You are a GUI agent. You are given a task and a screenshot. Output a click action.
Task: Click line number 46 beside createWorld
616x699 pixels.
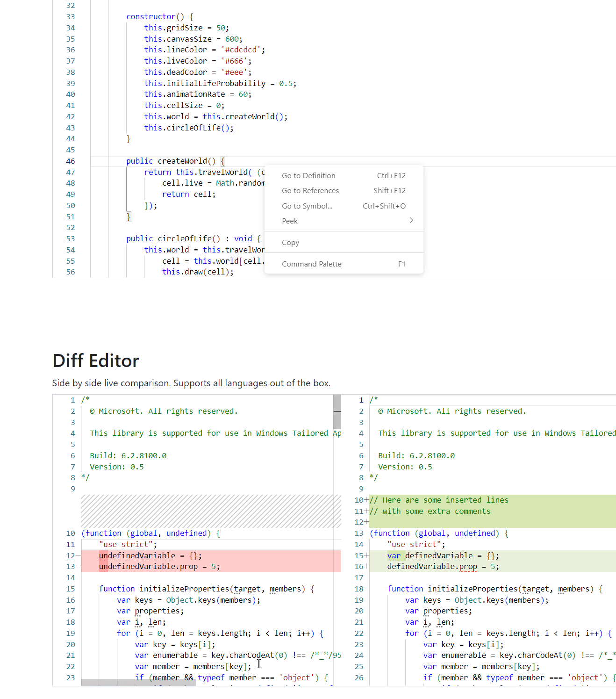coord(71,161)
